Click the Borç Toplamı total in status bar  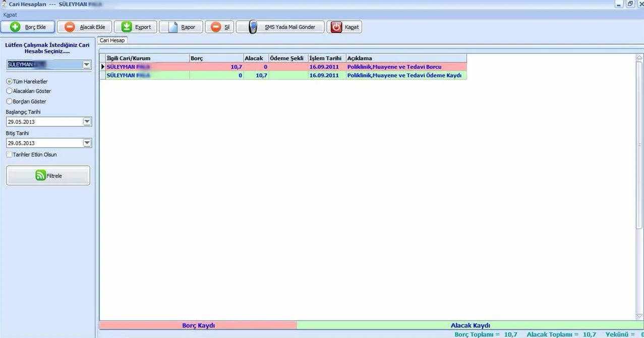(x=486, y=334)
